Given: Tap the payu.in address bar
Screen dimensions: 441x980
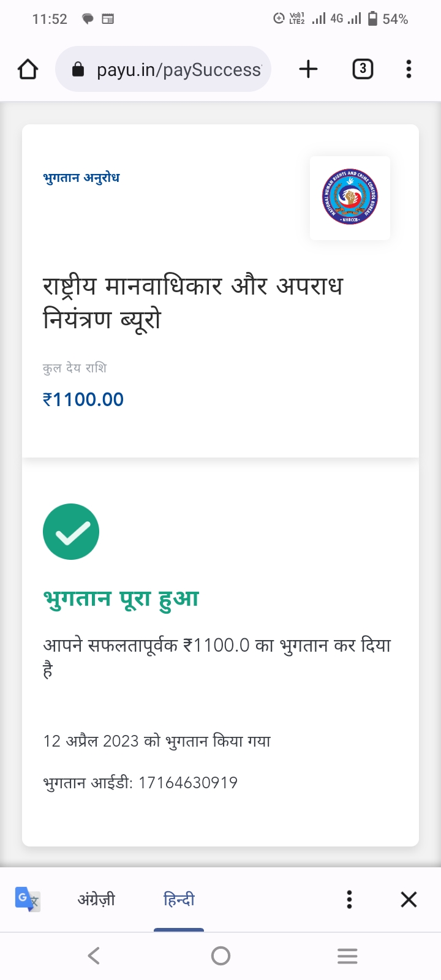Looking at the screenshot, I should (178, 70).
